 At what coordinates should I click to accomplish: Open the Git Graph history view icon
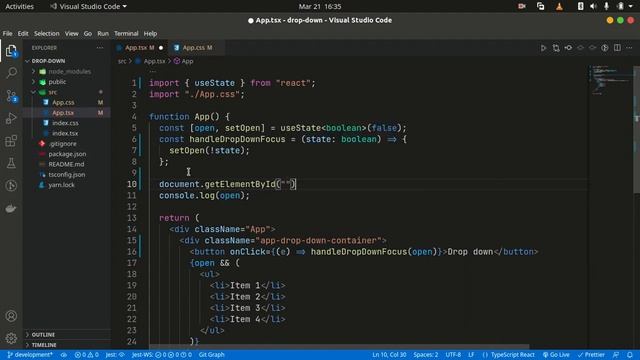(x=11, y=186)
